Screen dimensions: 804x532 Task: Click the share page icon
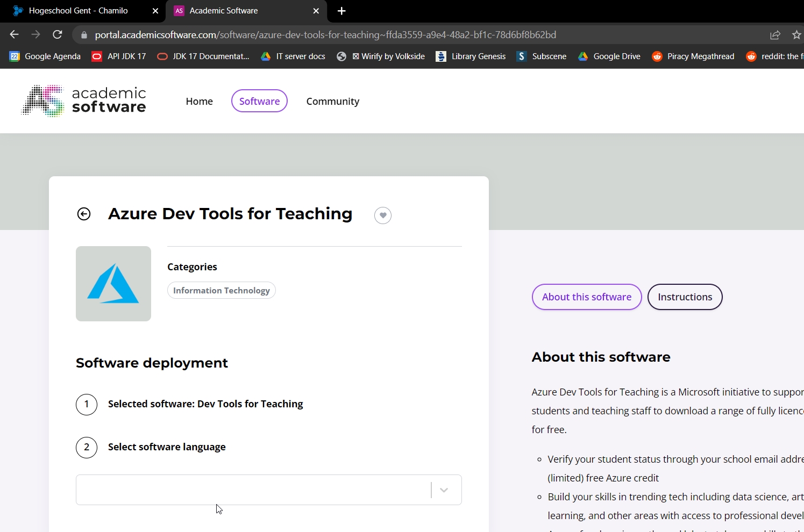[x=775, y=35]
